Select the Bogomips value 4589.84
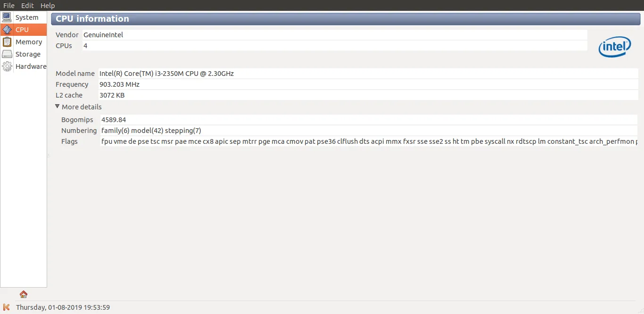 click(114, 120)
